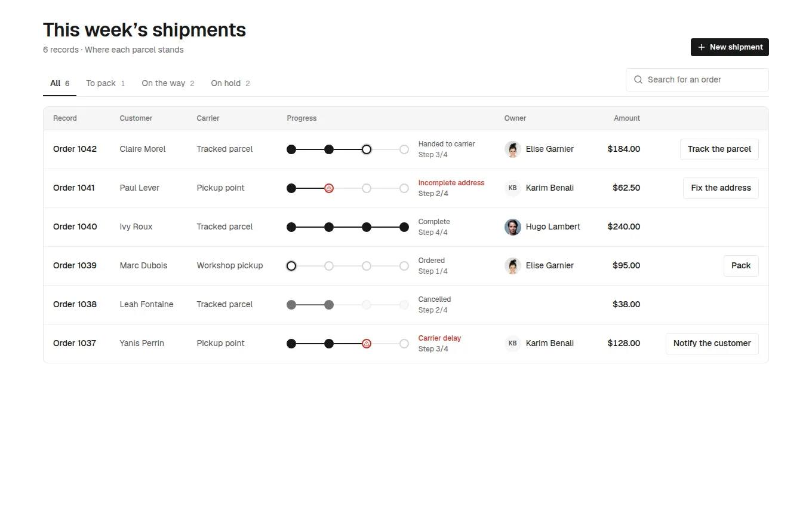The image size is (812, 508).
Task: Click the current step ring on Order 1039
Action: tap(291, 266)
